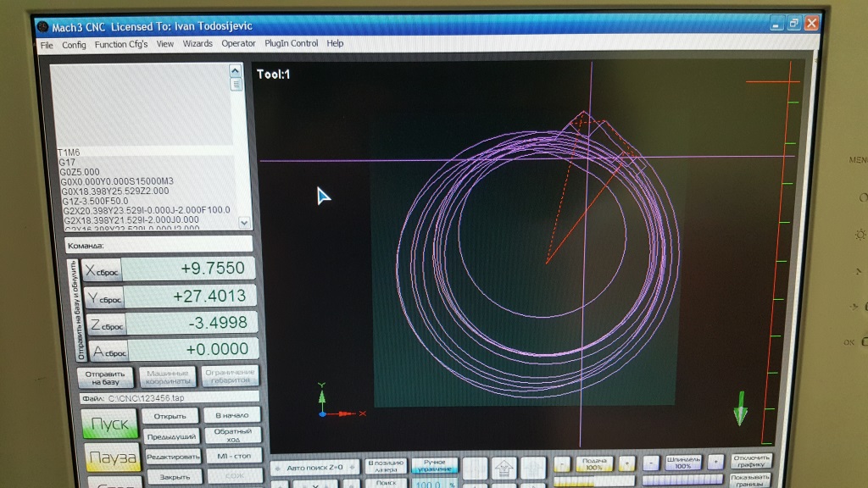
Task: Click the X coordinate value +9.7550
Action: (x=188, y=269)
